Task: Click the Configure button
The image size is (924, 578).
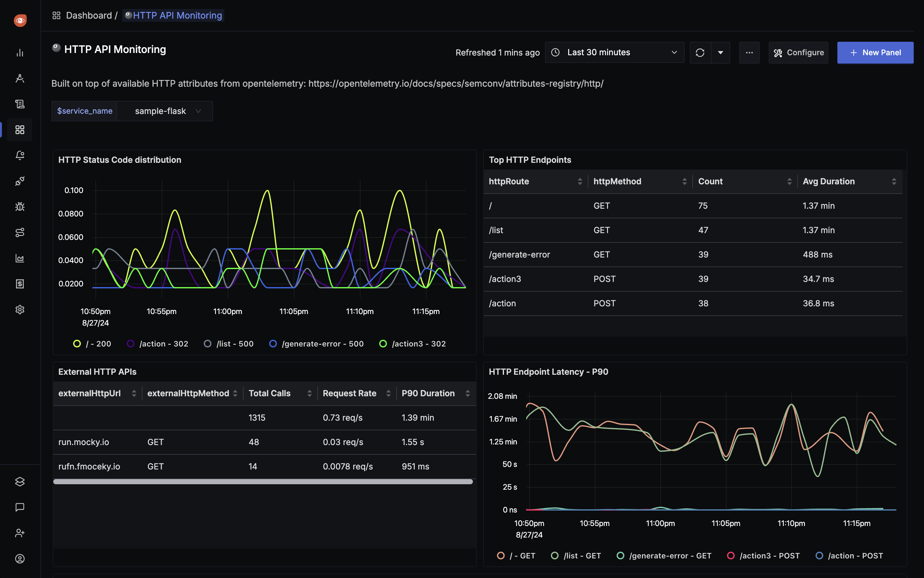Action: coord(798,52)
